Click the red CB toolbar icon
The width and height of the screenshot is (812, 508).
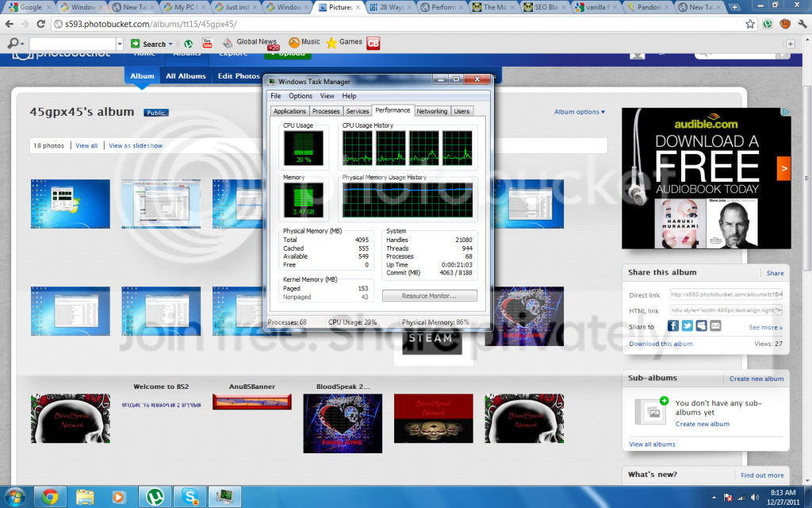373,43
